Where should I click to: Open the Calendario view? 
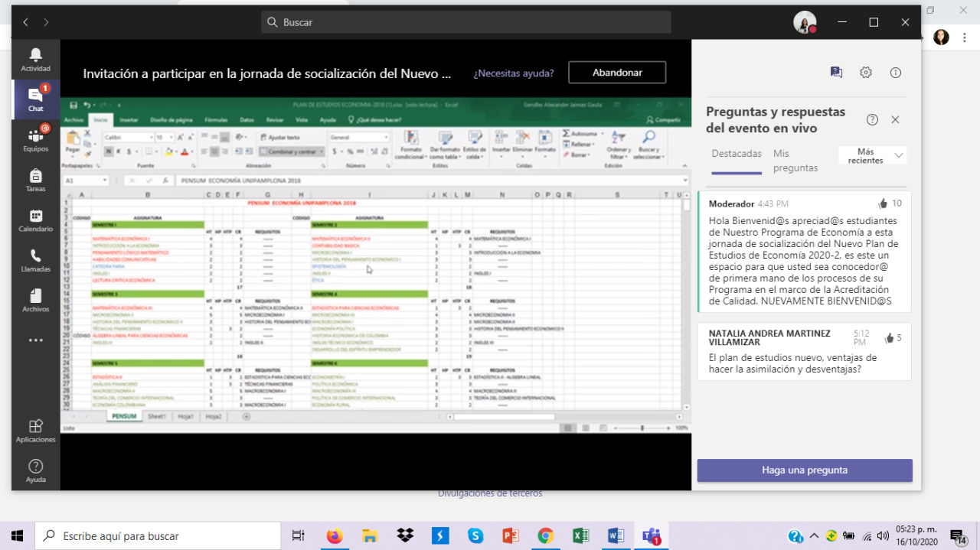coord(35,220)
